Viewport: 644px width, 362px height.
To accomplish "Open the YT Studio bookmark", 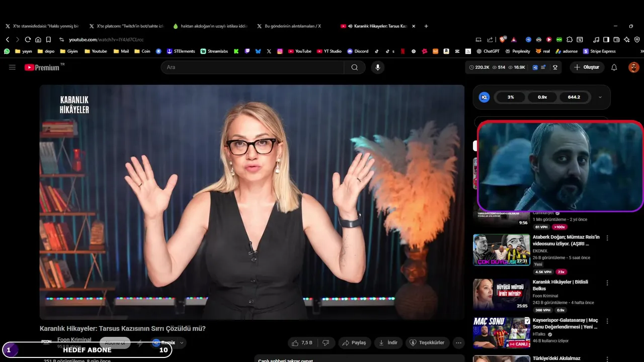I will pos(329,51).
